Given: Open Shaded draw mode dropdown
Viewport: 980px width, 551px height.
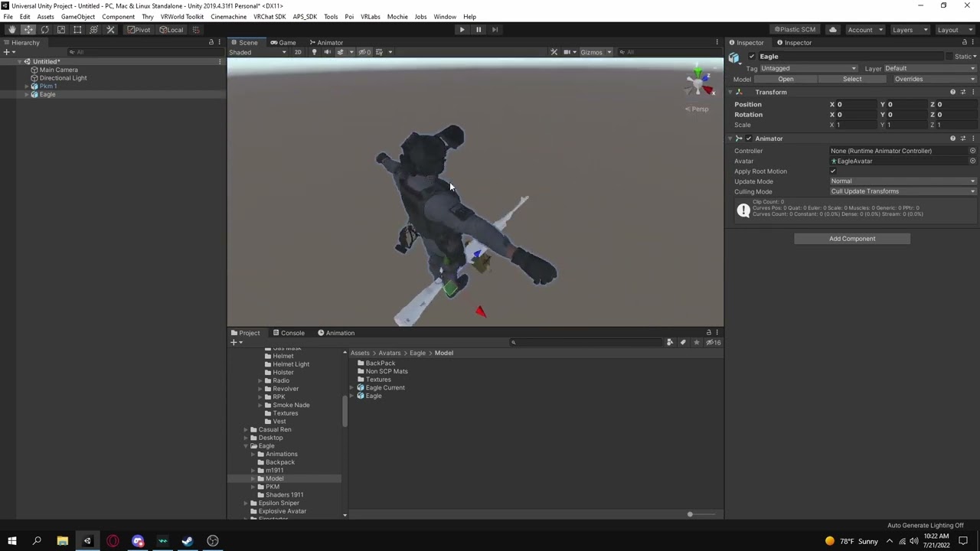Looking at the screenshot, I should pyautogui.click(x=257, y=52).
